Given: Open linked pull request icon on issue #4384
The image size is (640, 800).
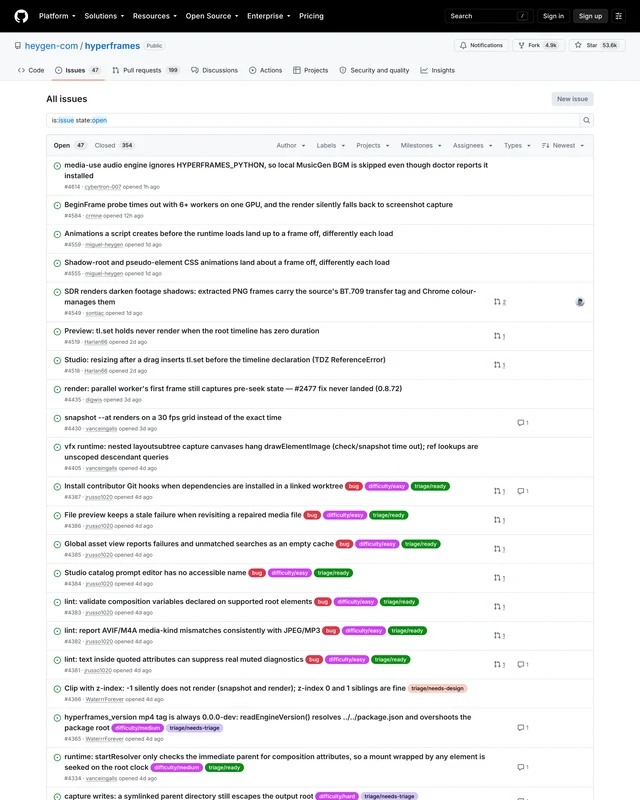Looking at the screenshot, I should coord(500,578).
